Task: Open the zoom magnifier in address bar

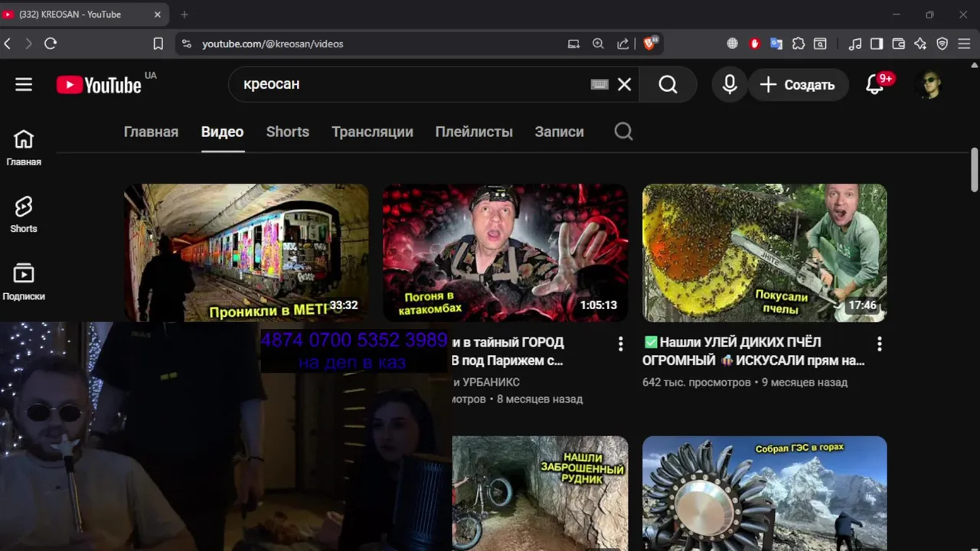Action: tap(598, 44)
